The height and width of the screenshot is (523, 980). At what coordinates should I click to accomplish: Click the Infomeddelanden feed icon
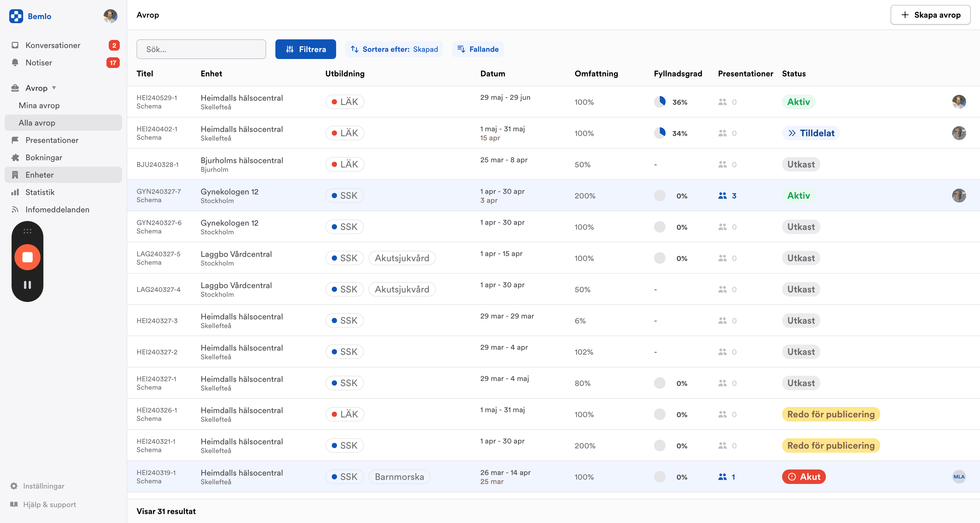(x=15, y=210)
